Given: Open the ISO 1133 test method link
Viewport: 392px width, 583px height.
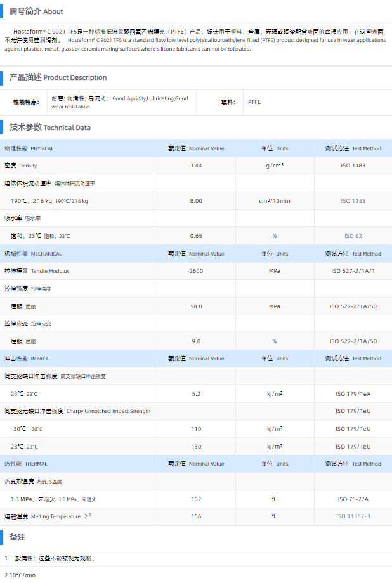Looking at the screenshot, I should (353, 201).
